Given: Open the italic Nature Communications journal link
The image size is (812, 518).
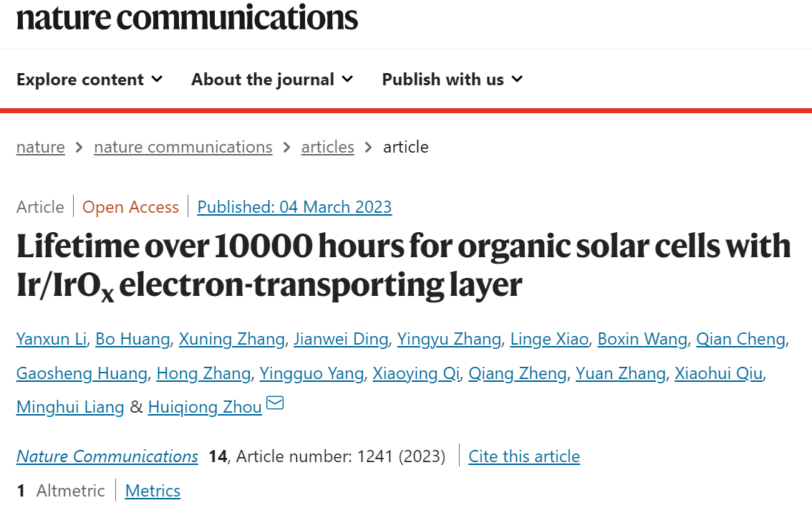Looking at the screenshot, I should pos(107,456).
